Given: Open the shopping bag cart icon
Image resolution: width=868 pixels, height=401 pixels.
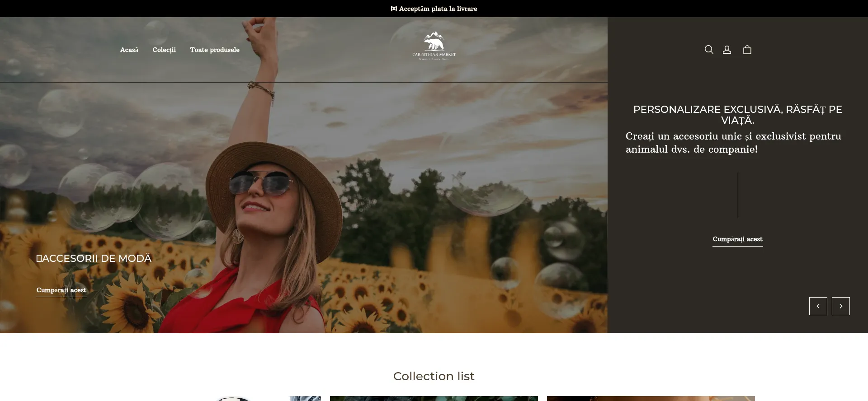Looking at the screenshot, I should [747, 50].
